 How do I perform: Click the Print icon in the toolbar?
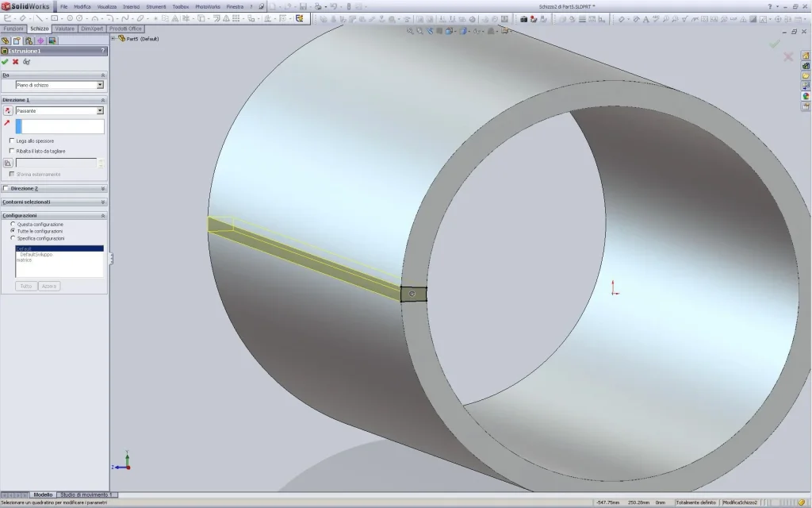(x=318, y=6)
